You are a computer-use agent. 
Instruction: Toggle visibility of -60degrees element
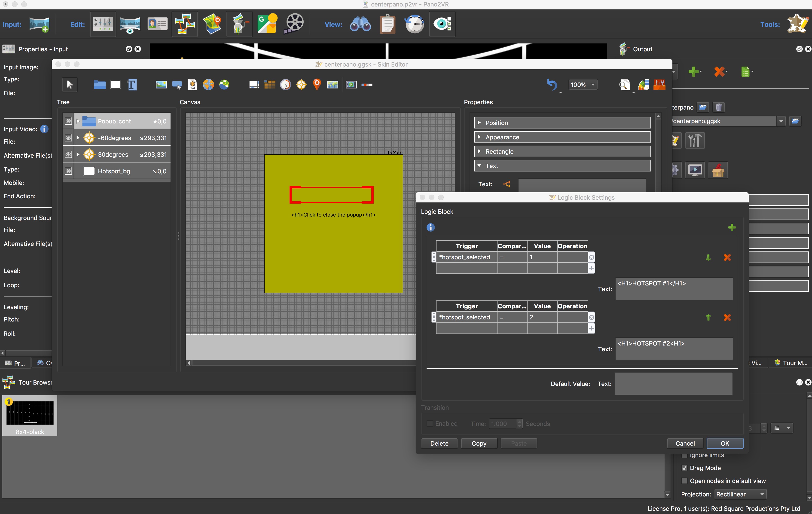[x=68, y=138]
